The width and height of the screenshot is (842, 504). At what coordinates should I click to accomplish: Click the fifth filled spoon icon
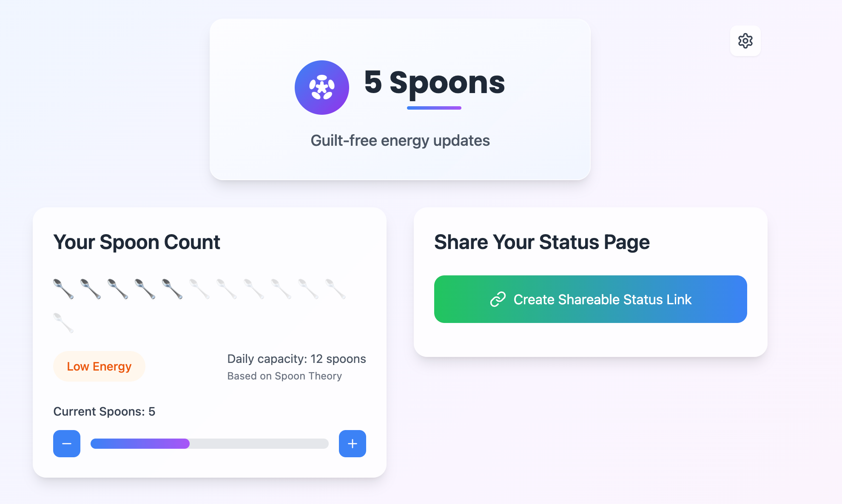pyautogui.click(x=172, y=289)
